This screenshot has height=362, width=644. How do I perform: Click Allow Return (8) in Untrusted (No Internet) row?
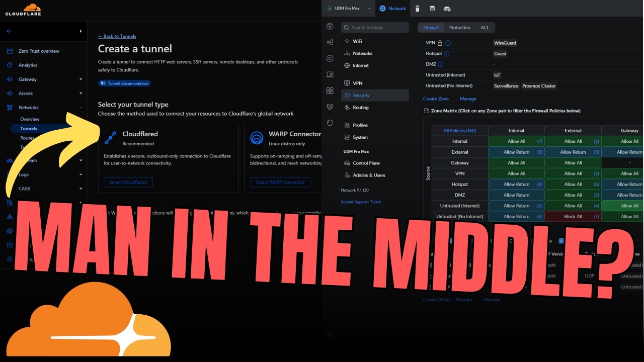coord(516,217)
